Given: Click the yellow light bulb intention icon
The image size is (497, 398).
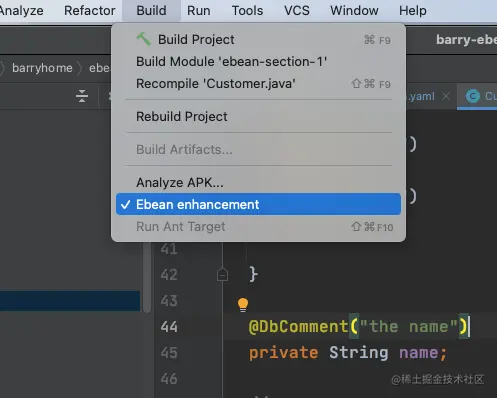Looking at the screenshot, I should [243, 305].
